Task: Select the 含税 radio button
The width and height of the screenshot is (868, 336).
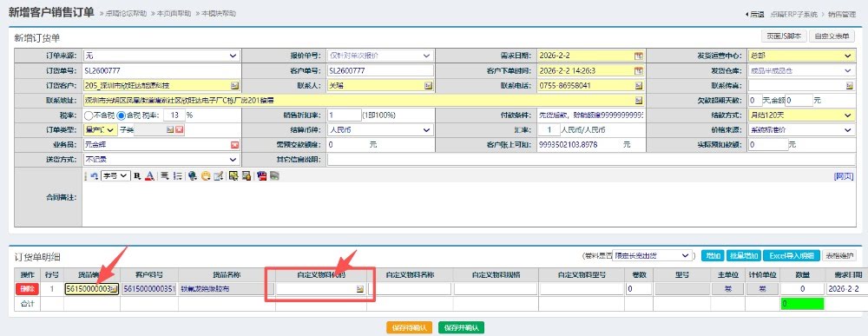Action: point(122,115)
